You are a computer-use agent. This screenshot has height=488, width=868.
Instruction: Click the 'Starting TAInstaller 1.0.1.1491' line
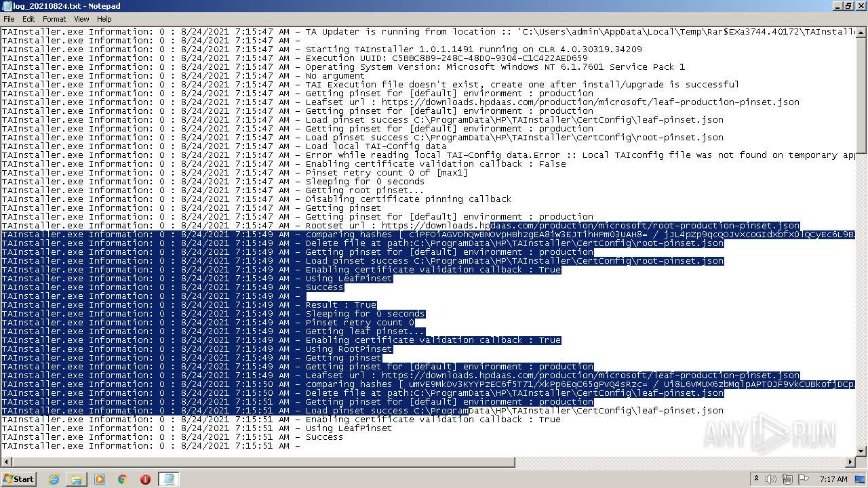[x=321, y=49]
